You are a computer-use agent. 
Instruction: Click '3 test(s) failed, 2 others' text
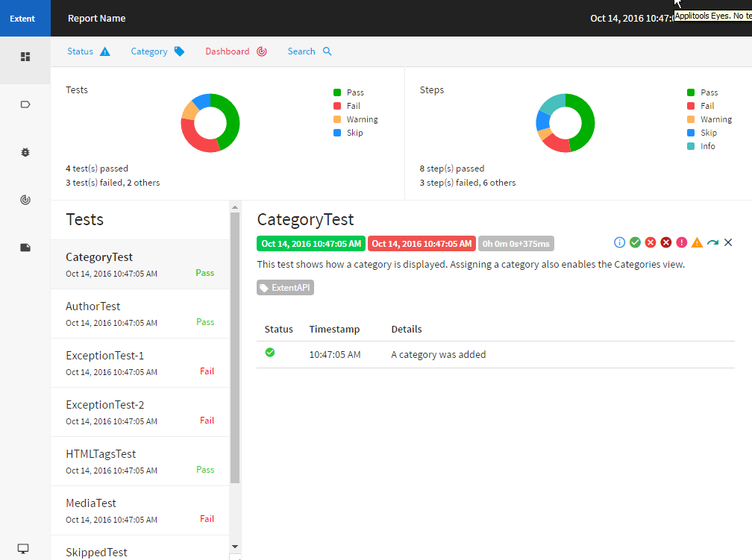113,183
